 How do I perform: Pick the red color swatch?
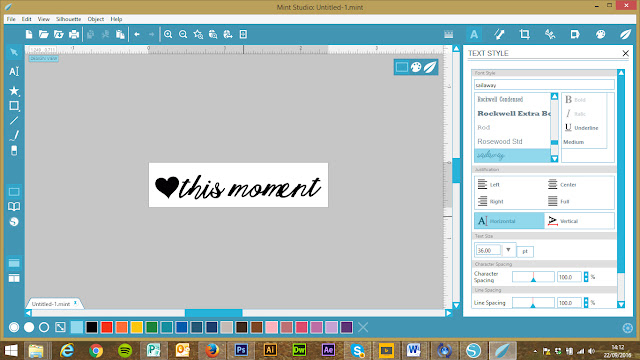point(107,327)
